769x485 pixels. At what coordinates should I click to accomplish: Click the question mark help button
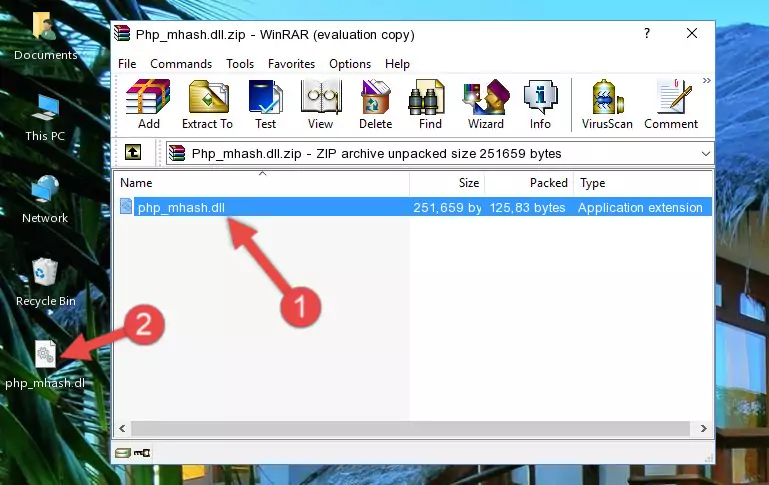(x=647, y=33)
